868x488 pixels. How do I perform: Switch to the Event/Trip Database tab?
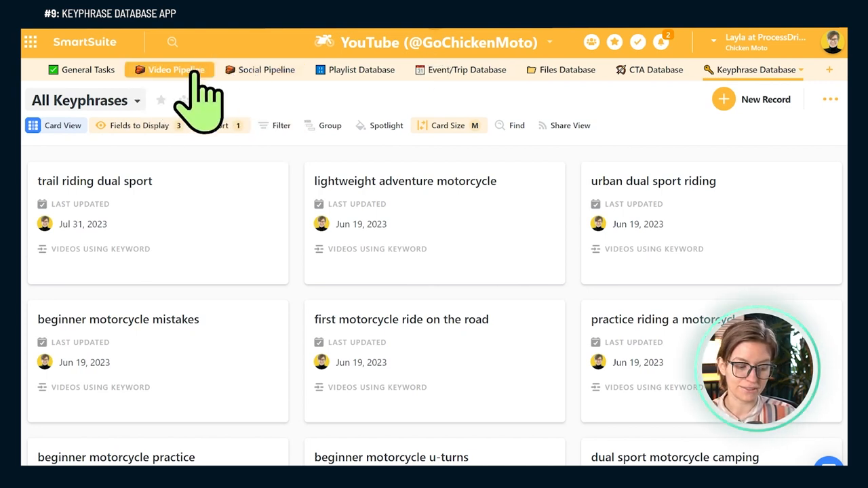coord(460,70)
